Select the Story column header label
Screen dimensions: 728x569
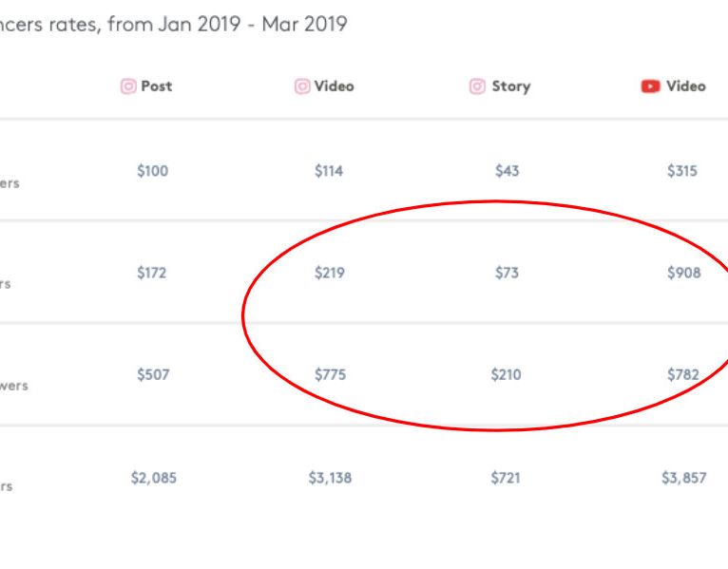click(x=510, y=86)
